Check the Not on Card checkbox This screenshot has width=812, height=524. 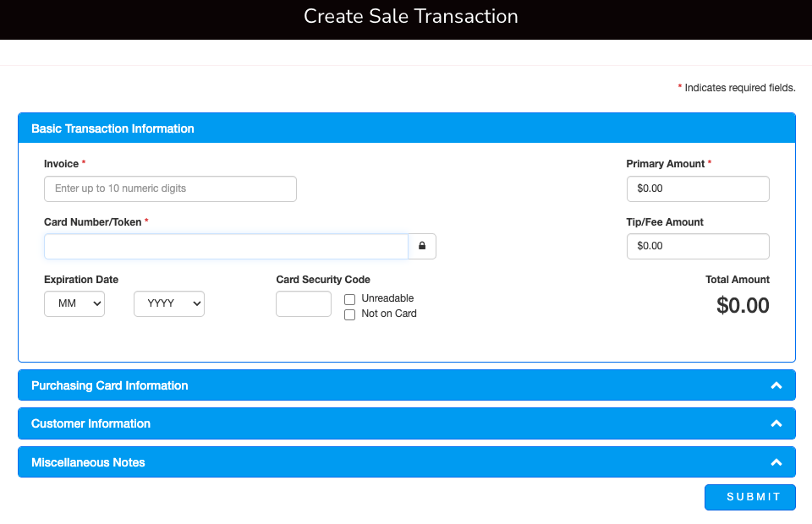click(x=349, y=314)
